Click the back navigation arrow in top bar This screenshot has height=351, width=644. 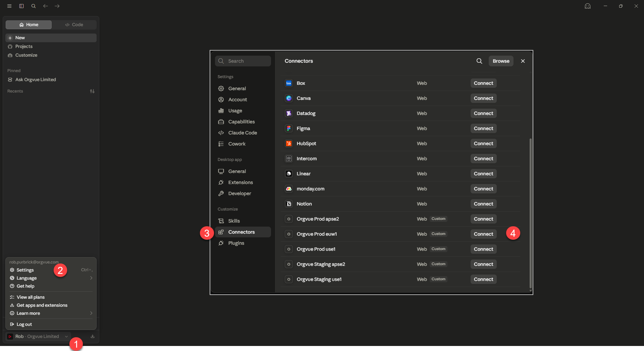coord(45,6)
